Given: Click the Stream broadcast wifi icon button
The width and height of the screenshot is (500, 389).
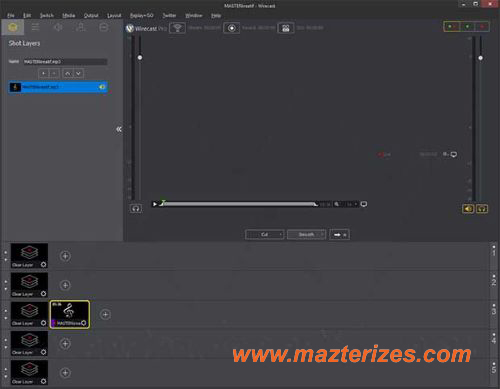Looking at the screenshot, I should pos(177,28).
